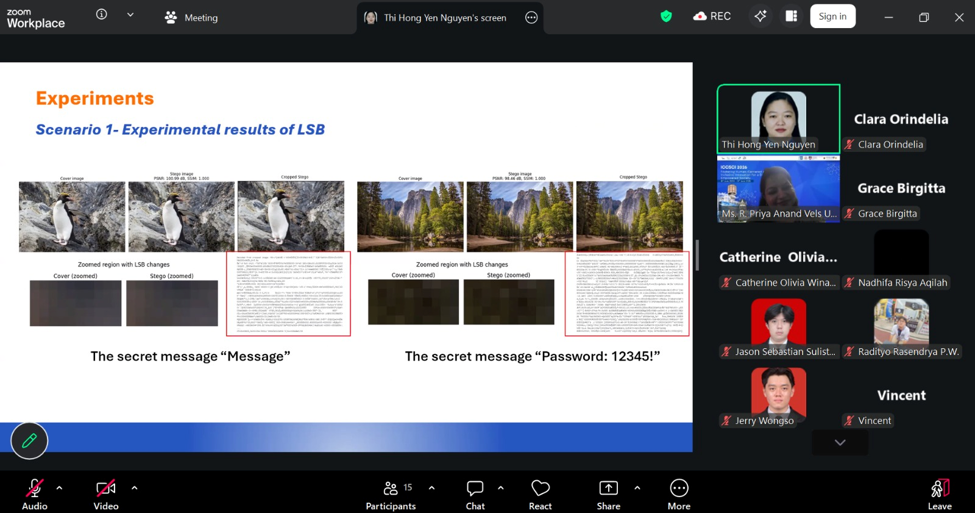Open the meeting information icon
Screen dimensions: 975x513
tap(101, 14)
